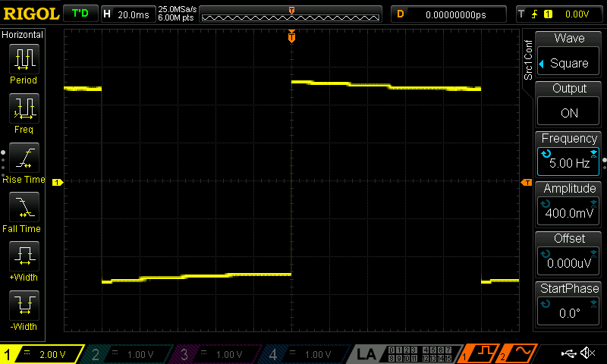This screenshot has width=607, height=364.
Task: Toggle the Output ON setting
Action: pos(568,112)
